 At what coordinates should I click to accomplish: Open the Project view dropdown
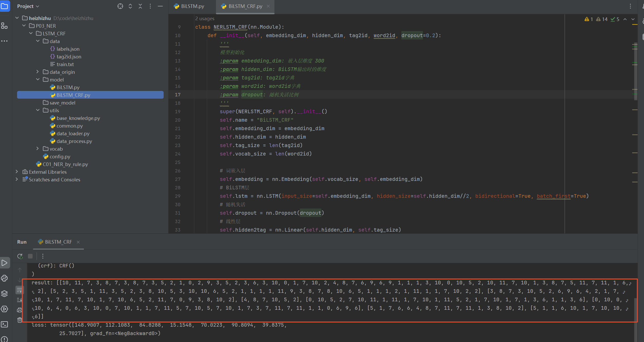click(28, 6)
